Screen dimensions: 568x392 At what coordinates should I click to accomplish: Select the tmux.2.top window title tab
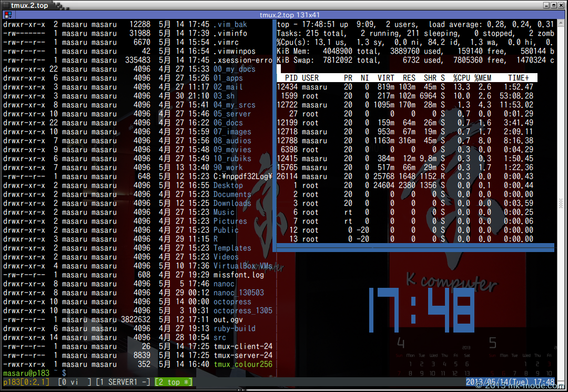click(x=29, y=6)
